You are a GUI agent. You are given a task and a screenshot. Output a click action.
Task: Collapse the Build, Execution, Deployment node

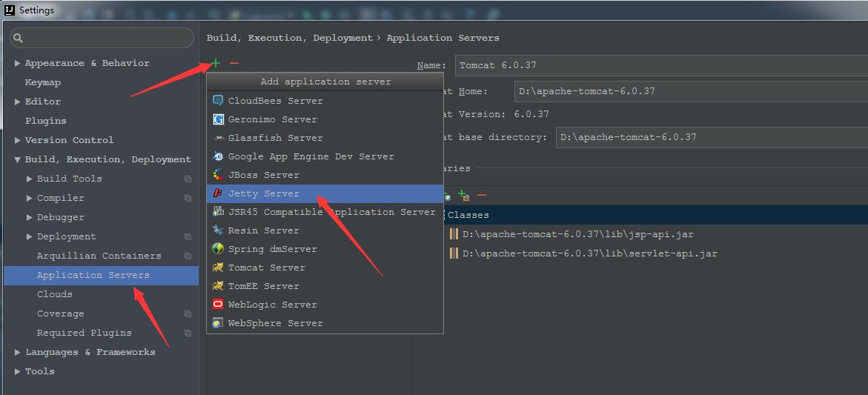(17, 160)
